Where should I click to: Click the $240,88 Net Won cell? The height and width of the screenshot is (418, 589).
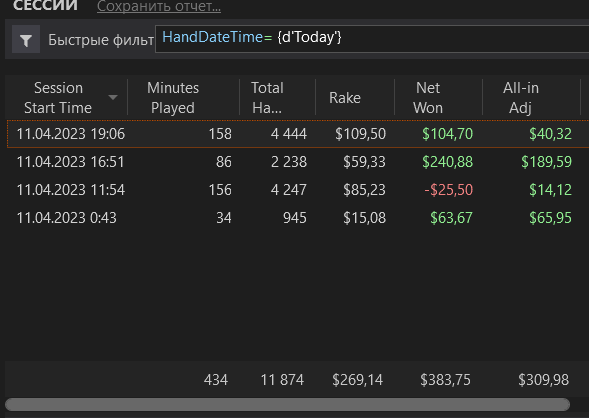point(447,162)
